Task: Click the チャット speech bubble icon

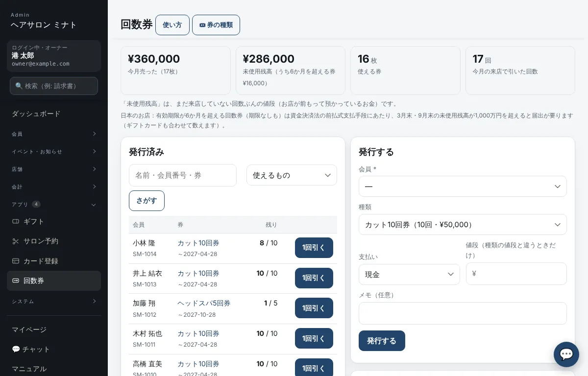Action: point(16,349)
